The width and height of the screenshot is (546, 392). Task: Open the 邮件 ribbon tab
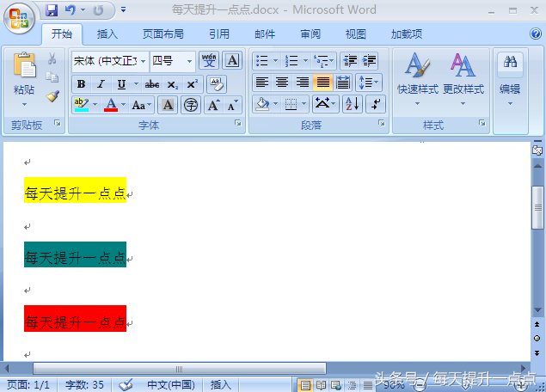265,34
